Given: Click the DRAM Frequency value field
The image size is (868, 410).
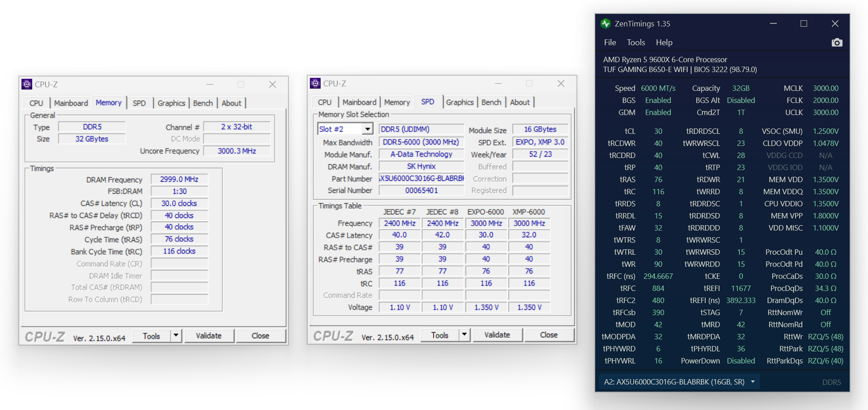Looking at the screenshot, I should [x=179, y=179].
